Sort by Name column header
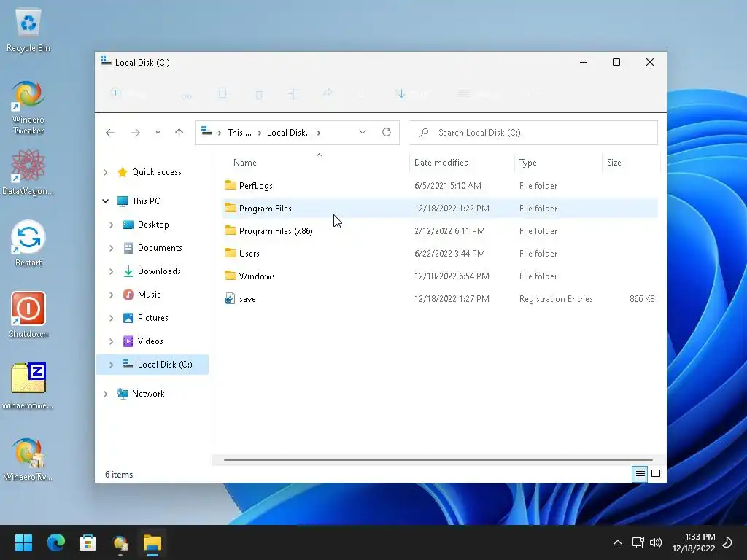This screenshot has width=747, height=560. (245, 163)
